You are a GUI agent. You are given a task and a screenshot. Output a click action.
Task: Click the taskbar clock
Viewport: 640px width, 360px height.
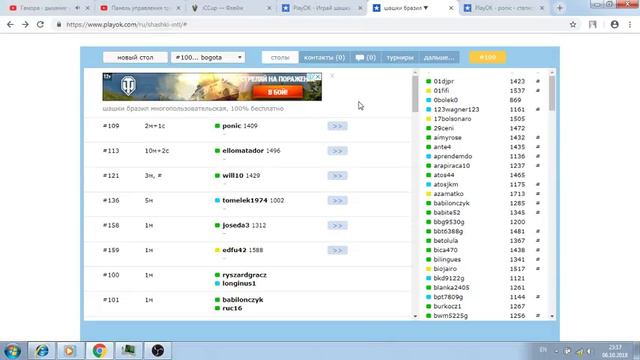pyautogui.click(x=616, y=351)
